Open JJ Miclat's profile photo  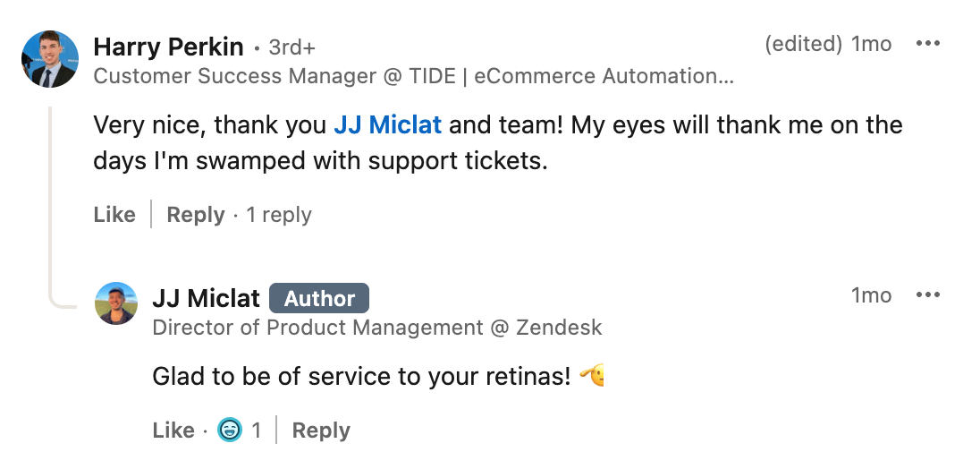point(116,303)
